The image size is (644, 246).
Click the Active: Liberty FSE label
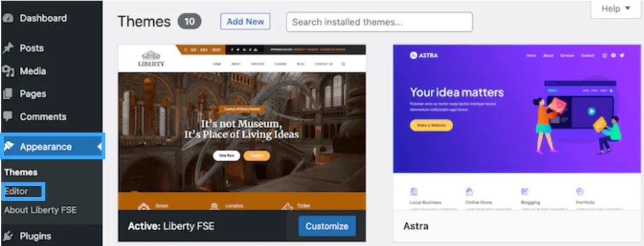171,226
